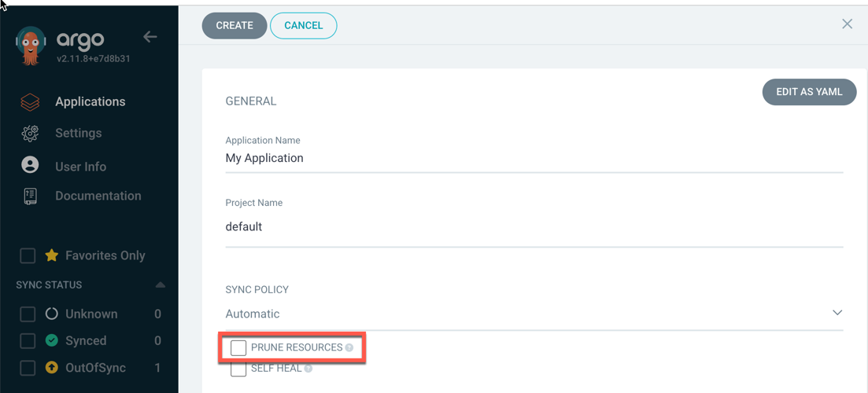
Task: Click the Documentation book icon
Action: pyautogui.click(x=30, y=196)
